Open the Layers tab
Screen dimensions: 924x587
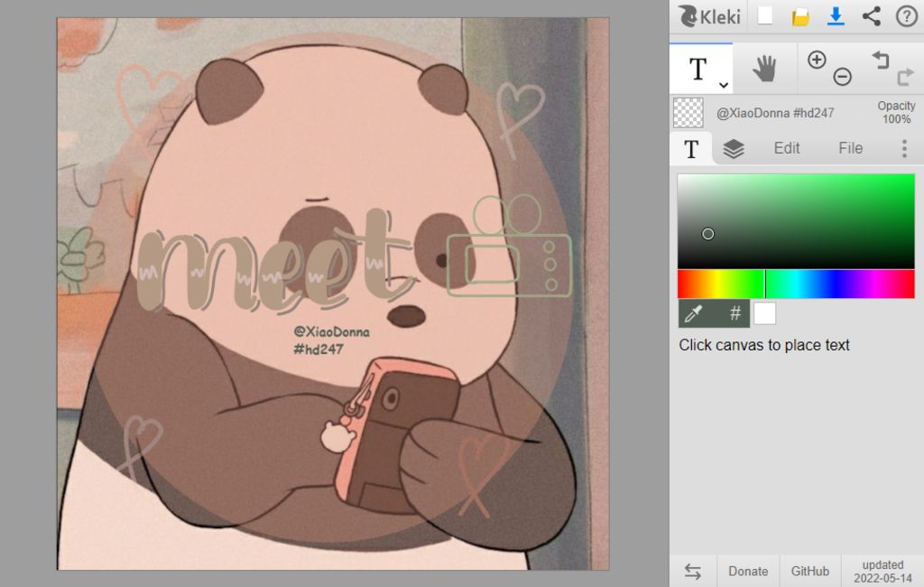point(733,149)
